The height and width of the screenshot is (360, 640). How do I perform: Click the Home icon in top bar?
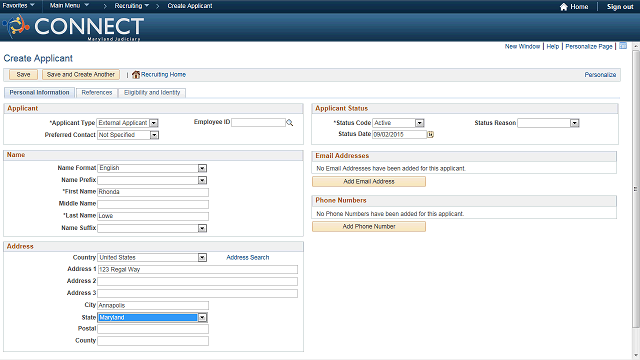tap(563, 7)
